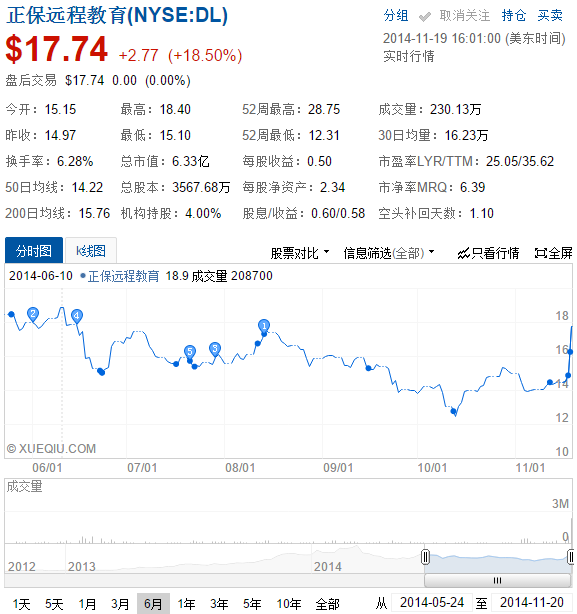Click the start date field 2014-05-24

coord(432,603)
